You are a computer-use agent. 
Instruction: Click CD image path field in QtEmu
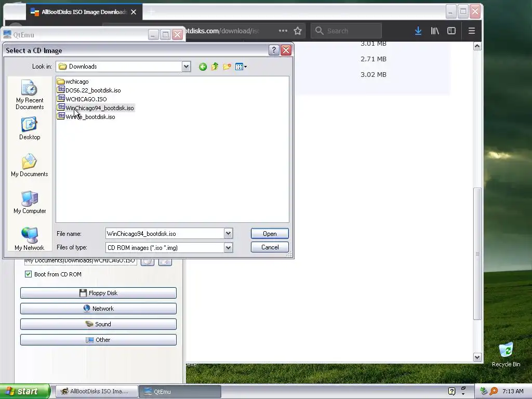[81, 261]
